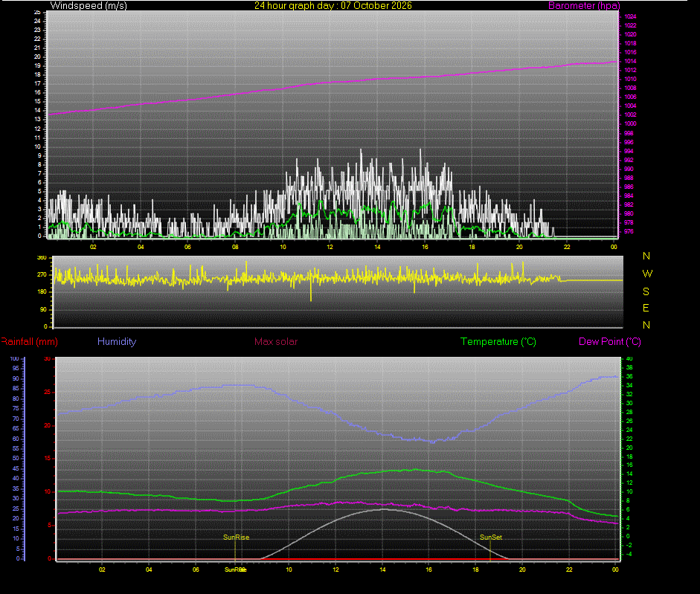
Task: Click the SunRise marker label in the lower chart
Action: pyautogui.click(x=236, y=537)
